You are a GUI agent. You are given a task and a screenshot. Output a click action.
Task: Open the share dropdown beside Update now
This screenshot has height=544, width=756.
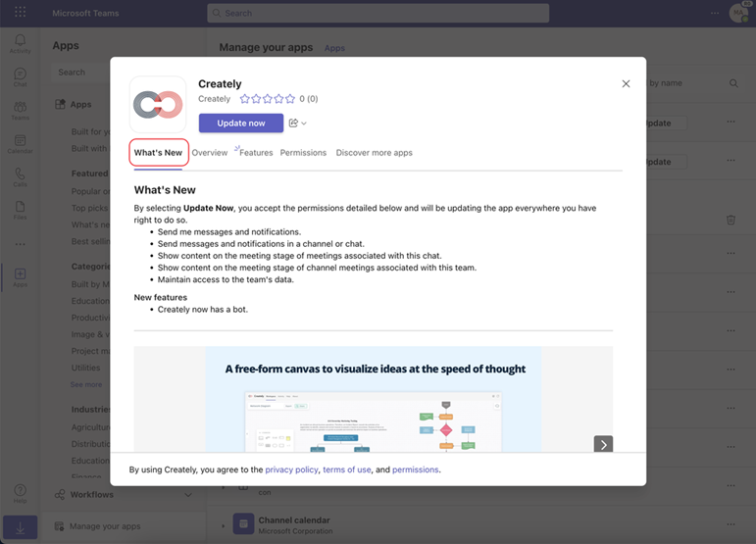297,124
